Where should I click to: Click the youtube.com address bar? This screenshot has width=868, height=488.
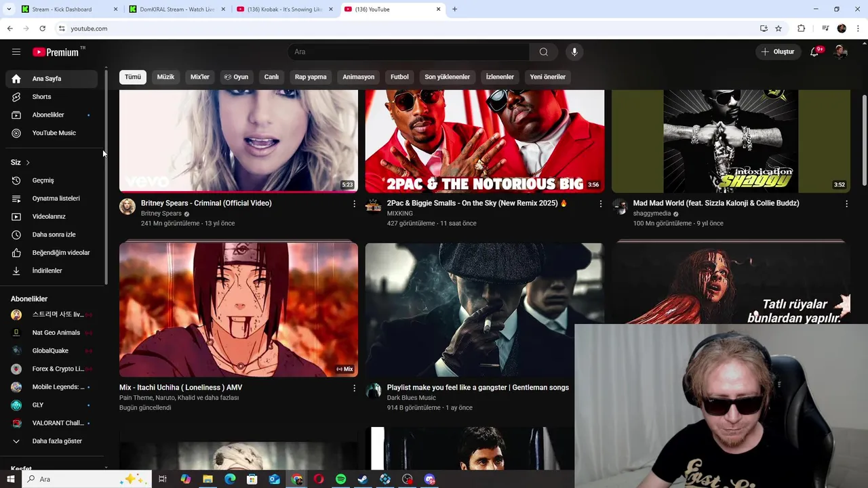[x=407, y=28]
